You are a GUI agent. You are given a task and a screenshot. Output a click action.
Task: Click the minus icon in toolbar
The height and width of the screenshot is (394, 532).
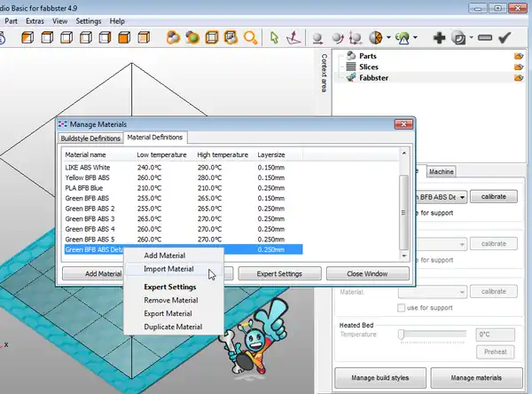click(x=484, y=38)
